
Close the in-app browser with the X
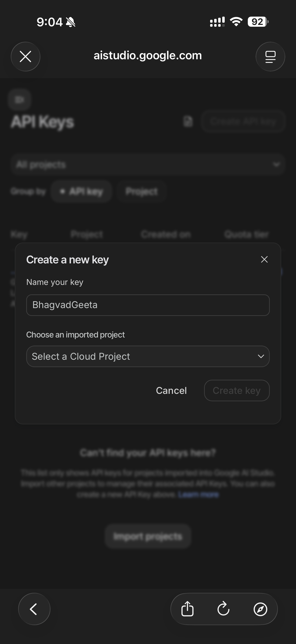click(x=26, y=57)
